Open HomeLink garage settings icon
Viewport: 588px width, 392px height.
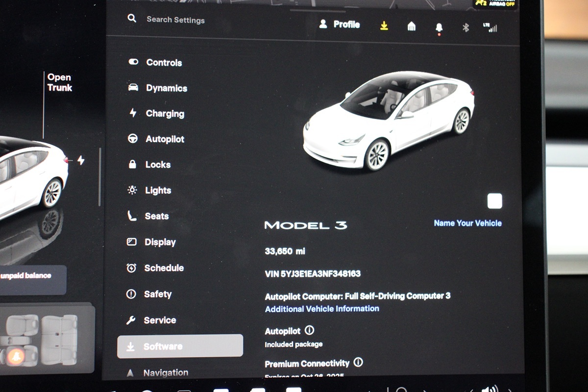click(411, 27)
